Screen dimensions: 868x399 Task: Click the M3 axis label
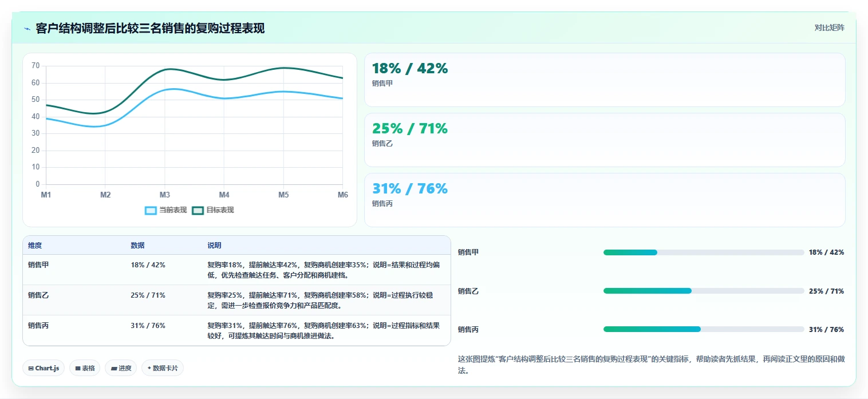point(165,195)
